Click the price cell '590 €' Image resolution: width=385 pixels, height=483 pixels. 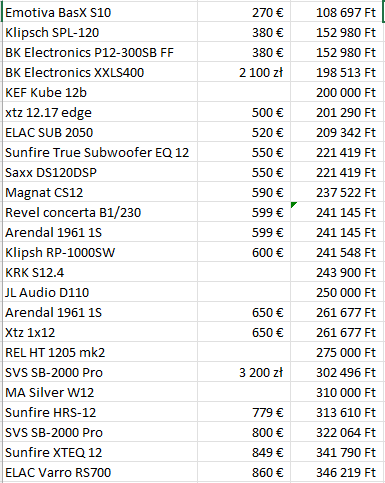click(244, 192)
